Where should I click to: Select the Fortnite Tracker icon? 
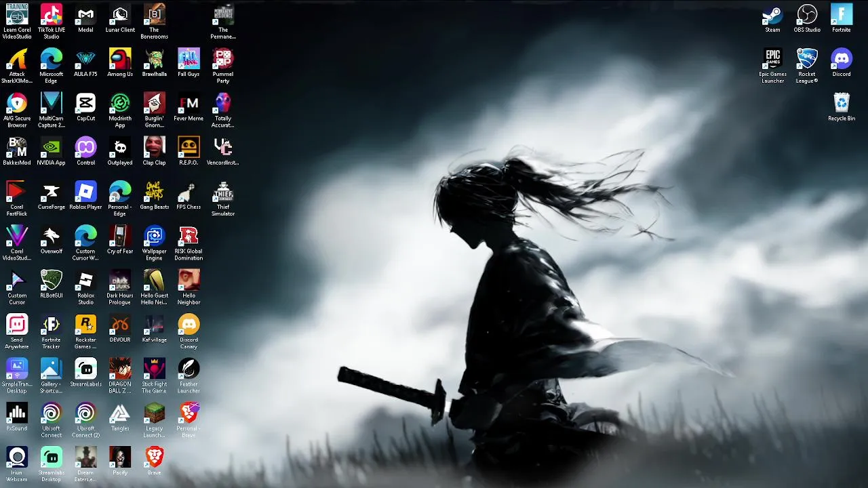pyautogui.click(x=52, y=331)
